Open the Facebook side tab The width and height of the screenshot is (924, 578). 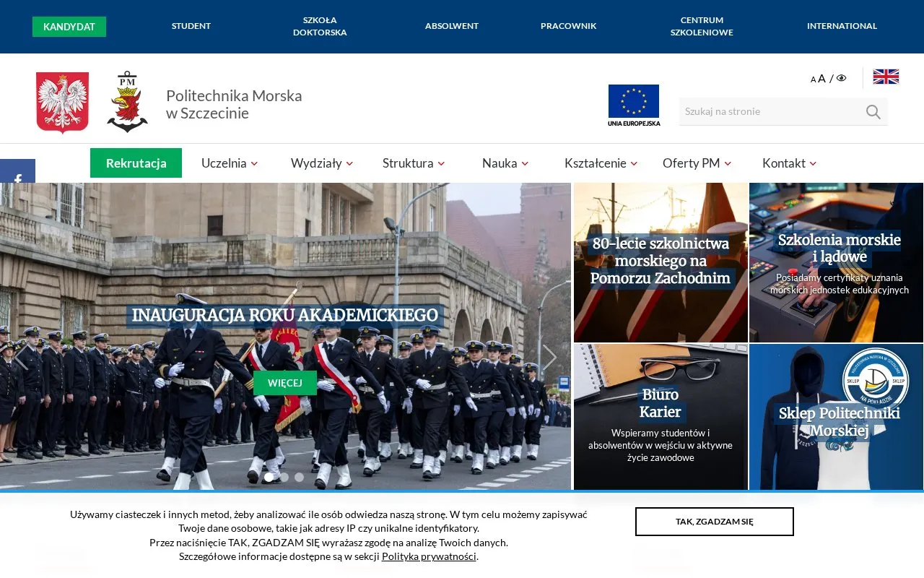[x=17, y=171]
